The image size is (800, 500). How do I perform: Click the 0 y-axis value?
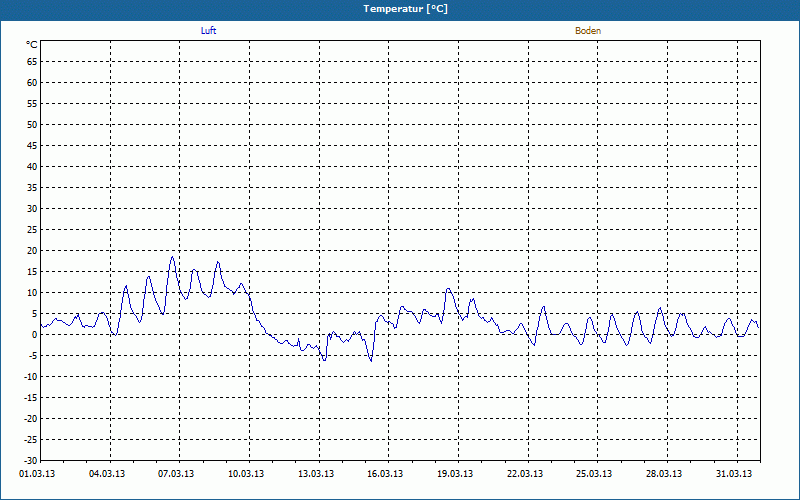tap(35, 335)
